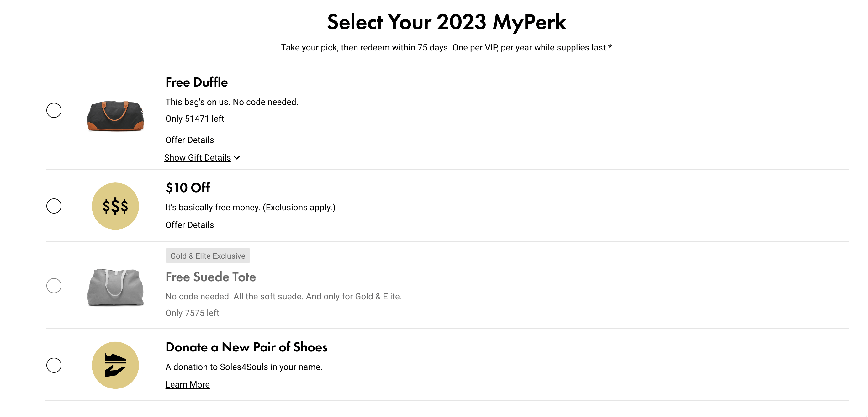Select the Free Suede Tote radio option
Screen dimensions: 868x417
(54, 286)
